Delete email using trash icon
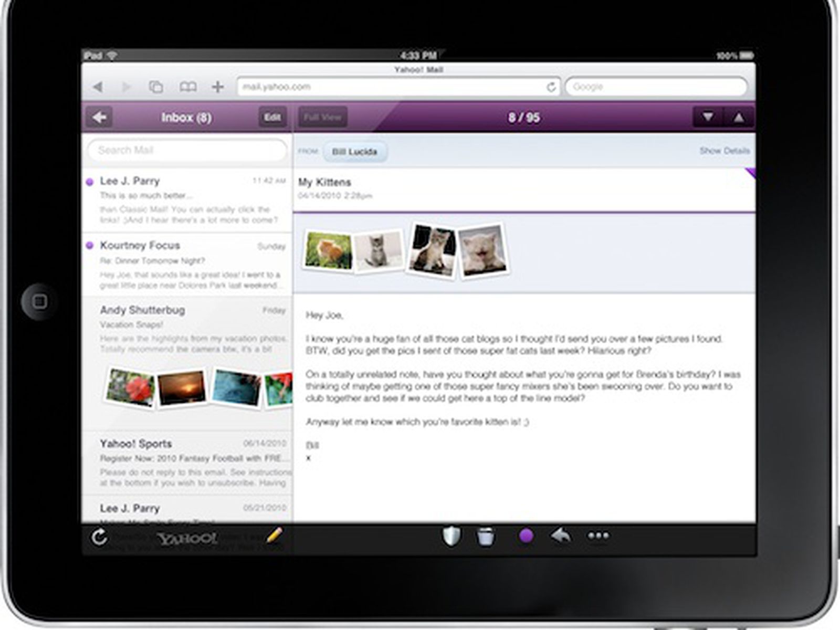The height and width of the screenshot is (630, 840). 486,537
